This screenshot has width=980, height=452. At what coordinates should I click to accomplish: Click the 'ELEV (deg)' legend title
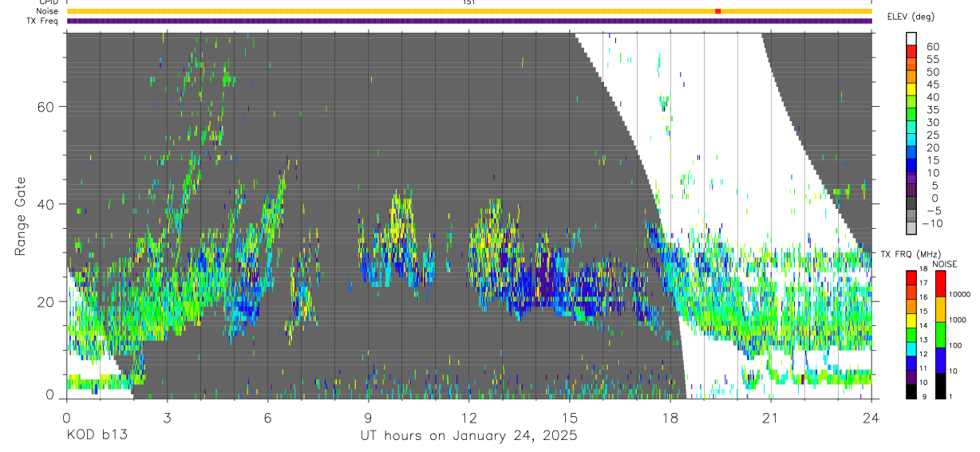tap(911, 16)
